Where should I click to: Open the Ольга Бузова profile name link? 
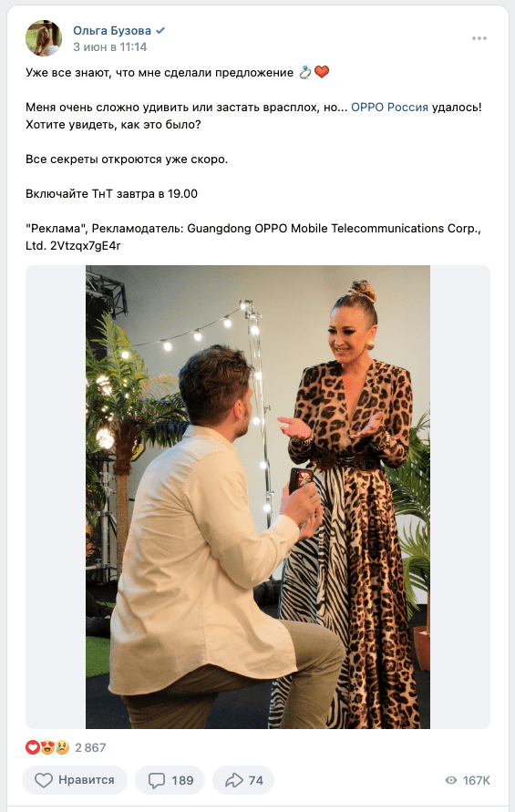coord(112,31)
